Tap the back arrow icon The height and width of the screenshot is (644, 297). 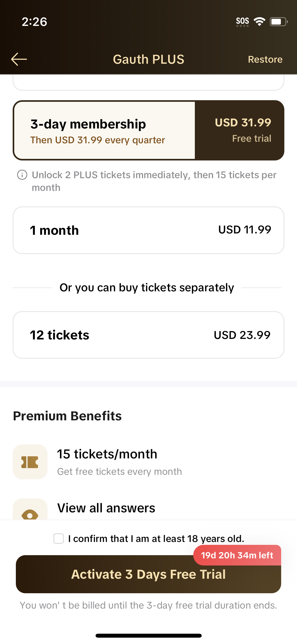(19, 59)
